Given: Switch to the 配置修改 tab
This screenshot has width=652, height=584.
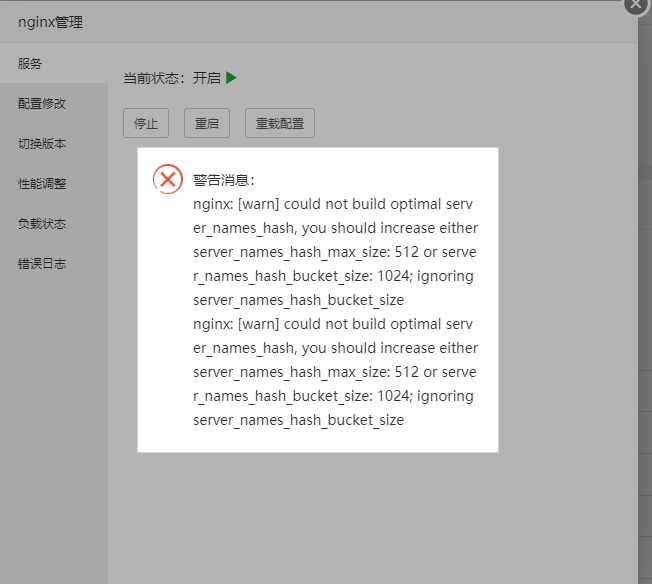Looking at the screenshot, I should [54, 103].
